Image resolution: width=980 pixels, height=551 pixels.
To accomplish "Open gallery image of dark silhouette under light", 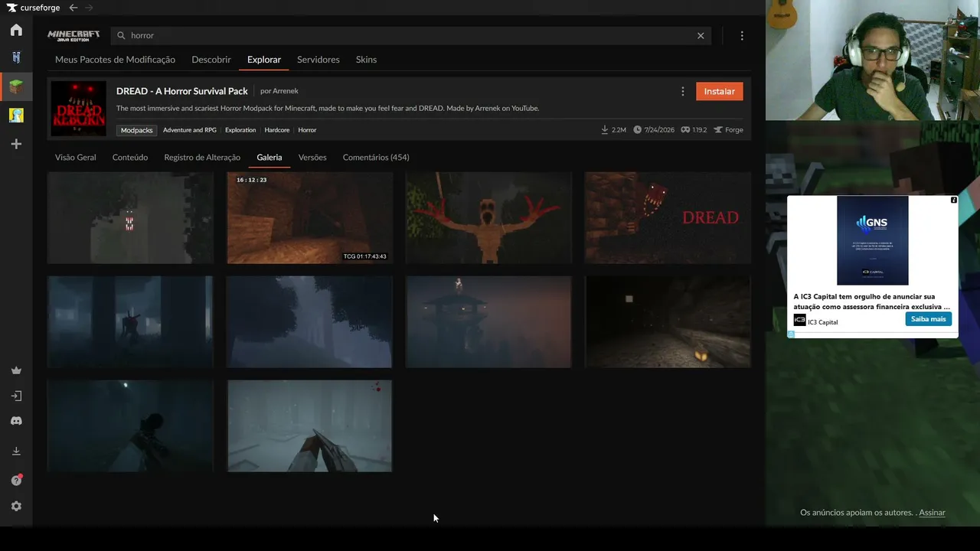I will [x=130, y=426].
